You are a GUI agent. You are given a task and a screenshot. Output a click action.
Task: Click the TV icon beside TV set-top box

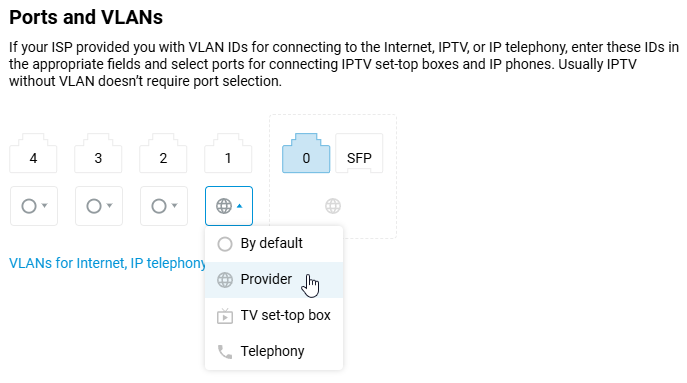tap(225, 316)
